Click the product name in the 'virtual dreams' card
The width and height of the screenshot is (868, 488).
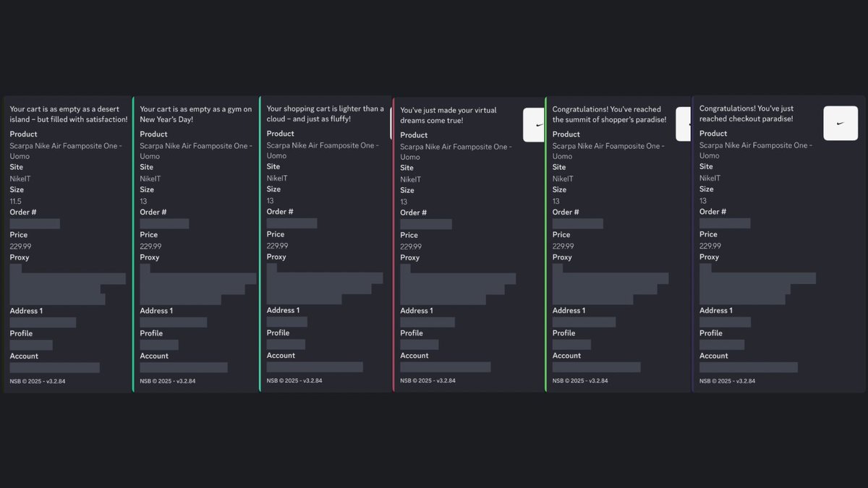(x=456, y=152)
